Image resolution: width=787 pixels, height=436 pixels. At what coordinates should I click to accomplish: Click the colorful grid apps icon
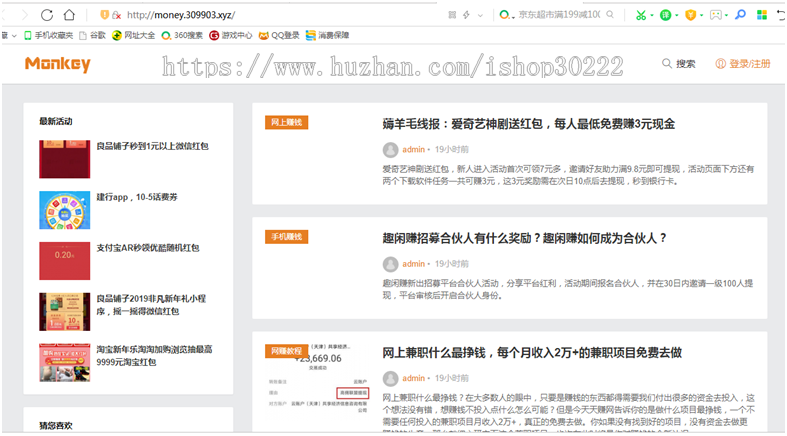point(762,15)
